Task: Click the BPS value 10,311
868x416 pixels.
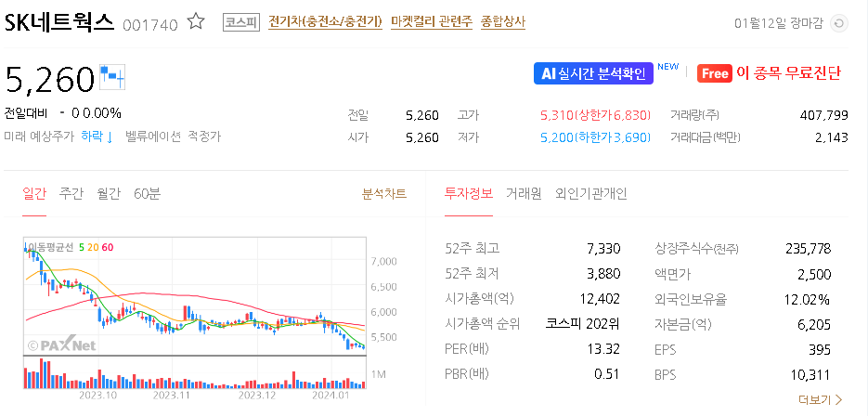Action: [811, 374]
